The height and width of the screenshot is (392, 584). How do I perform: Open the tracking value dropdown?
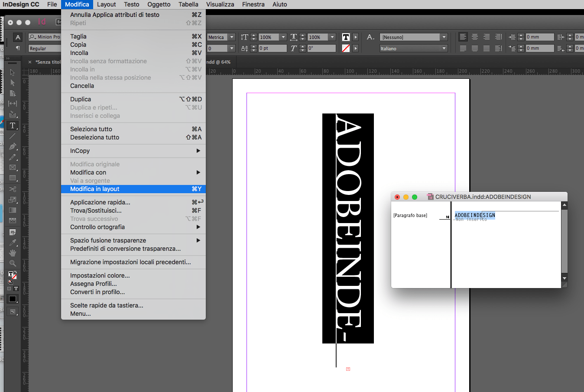pyautogui.click(x=232, y=49)
